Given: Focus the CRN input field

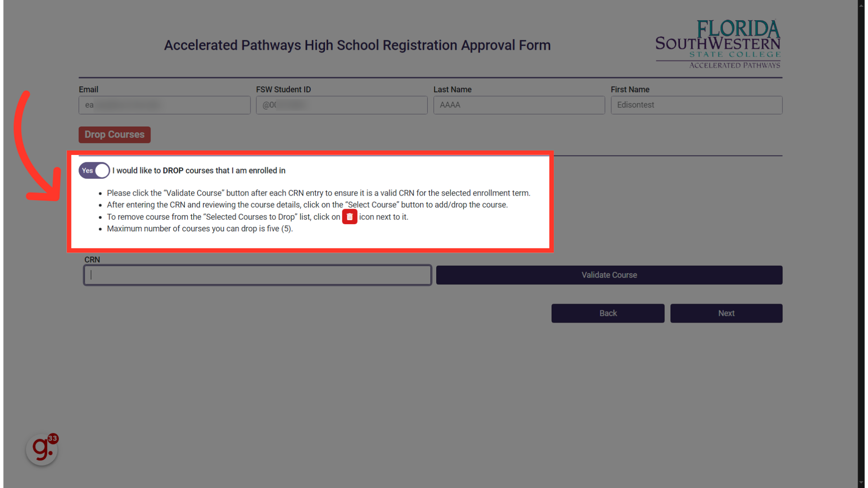Looking at the screenshot, I should tap(258, 275).
